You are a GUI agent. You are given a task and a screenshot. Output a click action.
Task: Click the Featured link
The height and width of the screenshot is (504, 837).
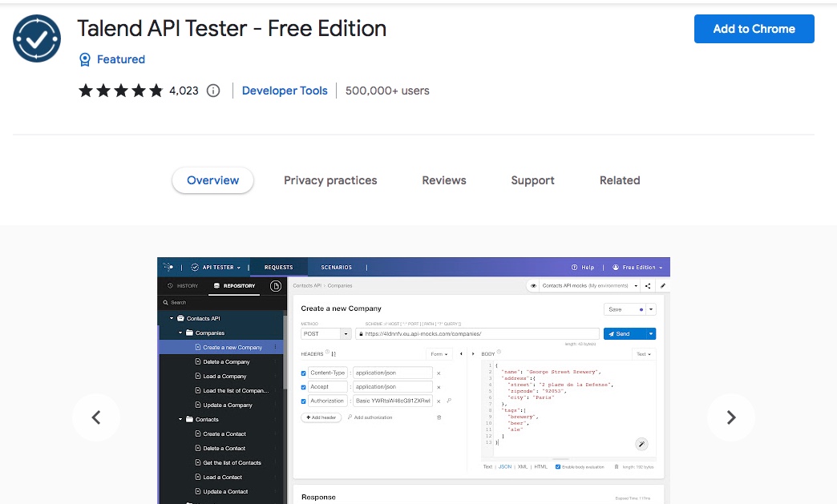(x=120, y=59)
